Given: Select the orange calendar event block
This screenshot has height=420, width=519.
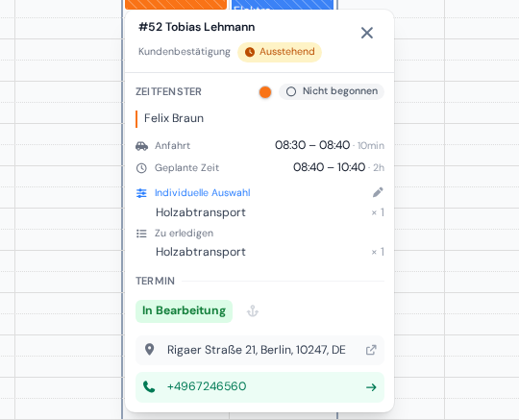Looking at the screenshot, I should pyautogui.click(x=176, y=4).
